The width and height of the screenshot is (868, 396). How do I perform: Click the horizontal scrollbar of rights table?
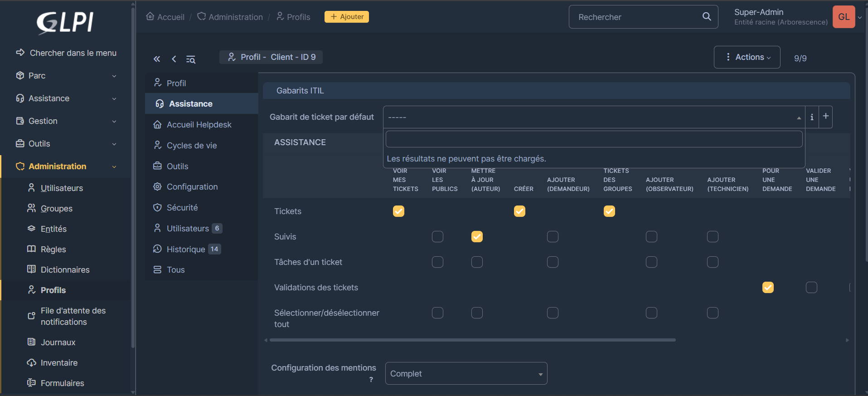(x=472, y=340)
